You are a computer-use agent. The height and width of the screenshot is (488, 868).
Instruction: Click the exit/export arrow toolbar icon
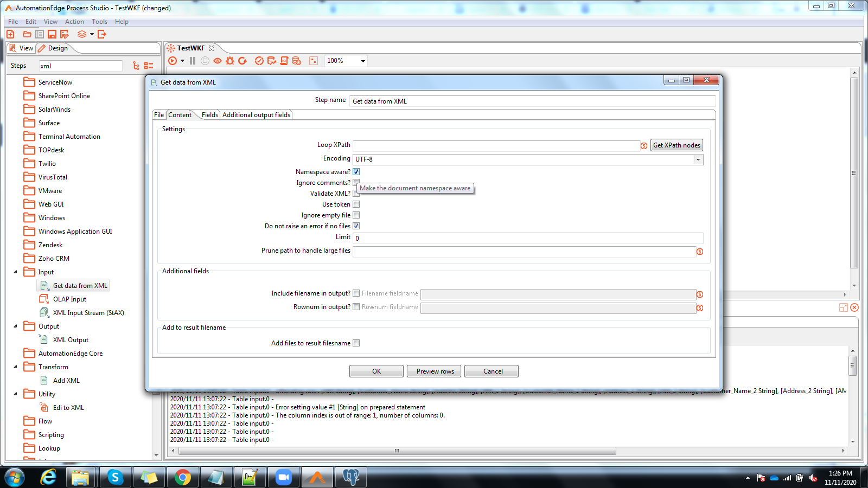click(x=101, y=34)
